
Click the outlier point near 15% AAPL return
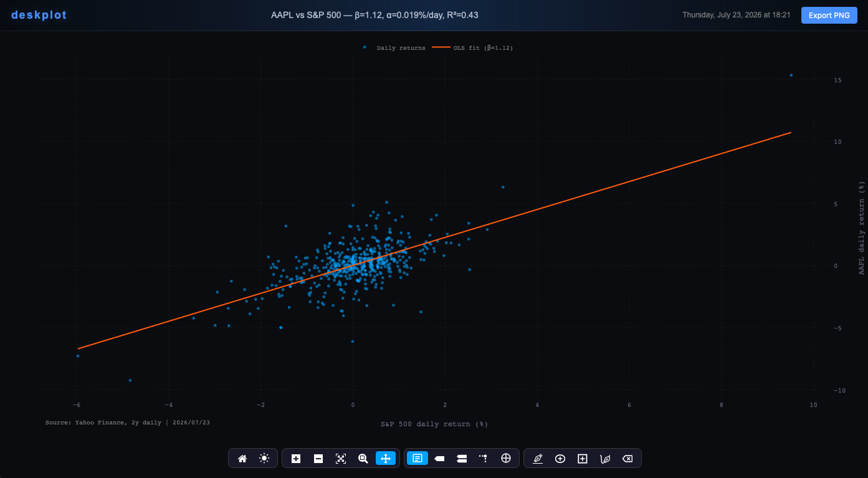(791, 75)
